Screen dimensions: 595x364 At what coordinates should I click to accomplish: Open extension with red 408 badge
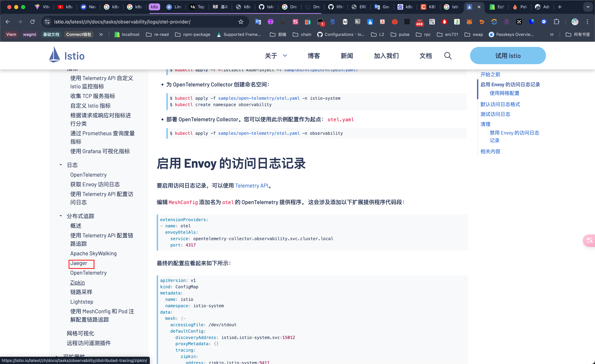pos(420,22)
